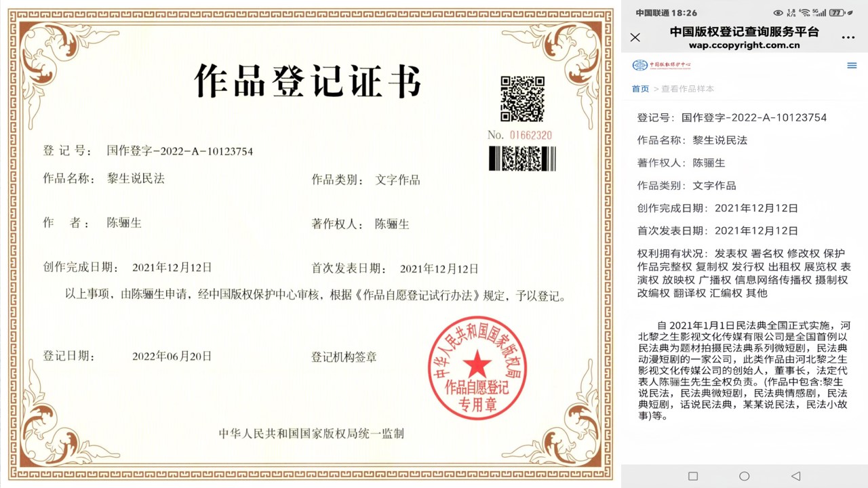Click the 查看作品样本 breadcrumb item
This screenshot has width=868, height=488.
click(688, 89)
